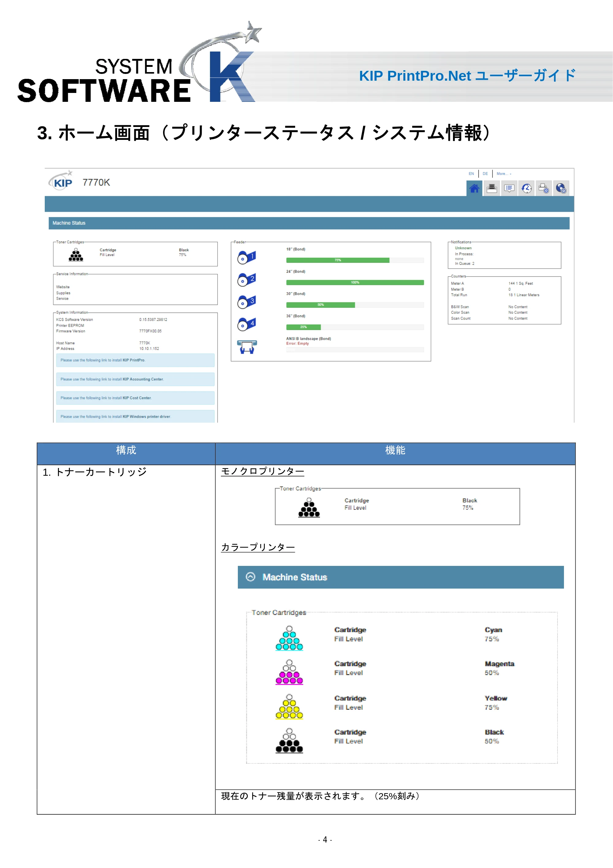
Task: Click the 75% bar for 18" Bond
Action: click(x=338, y=260)
